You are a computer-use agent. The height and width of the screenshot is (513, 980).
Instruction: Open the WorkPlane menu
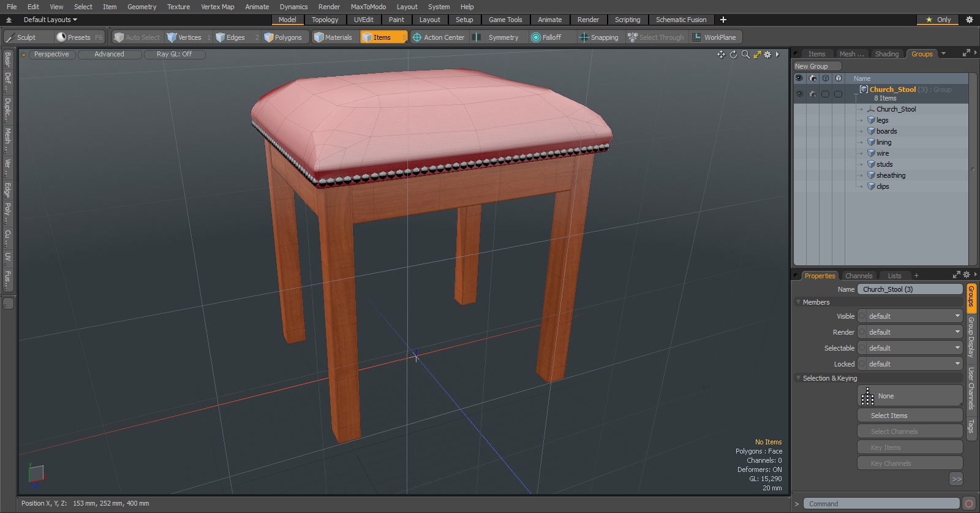coord(715,37)
